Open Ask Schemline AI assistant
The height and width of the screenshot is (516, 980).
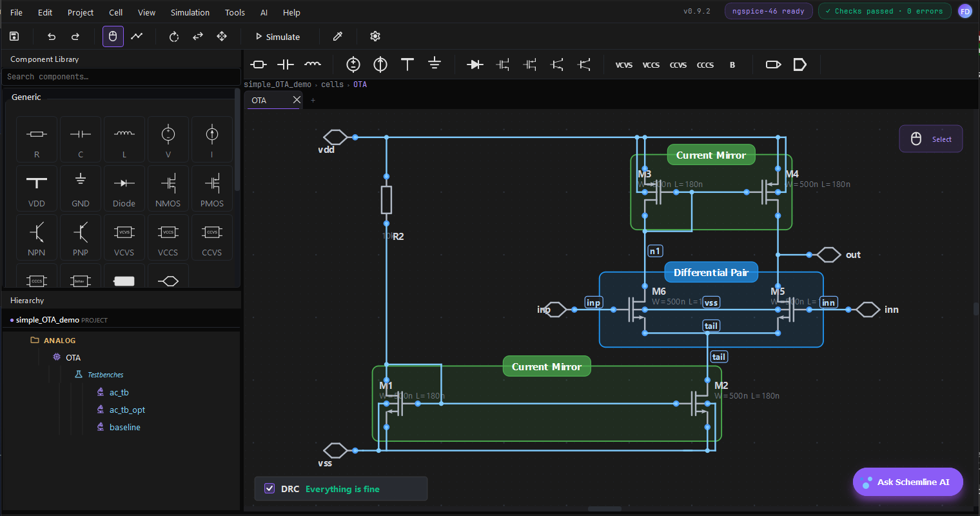[907, 482]
